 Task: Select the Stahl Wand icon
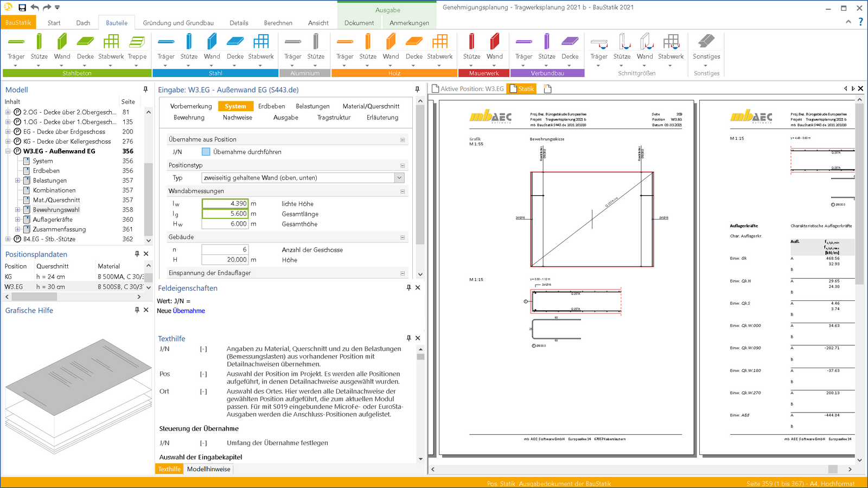click(212, 42)
